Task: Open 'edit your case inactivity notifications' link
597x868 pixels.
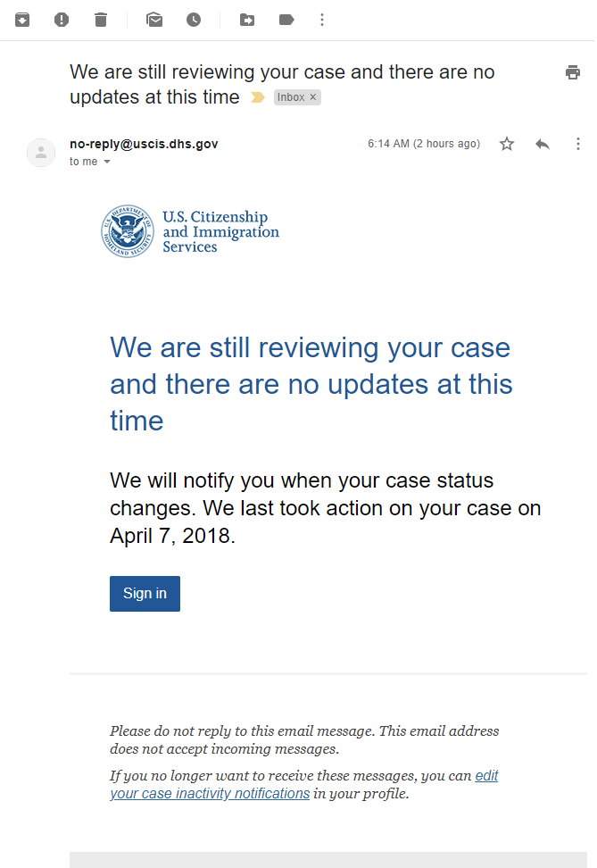Action: 303,784
